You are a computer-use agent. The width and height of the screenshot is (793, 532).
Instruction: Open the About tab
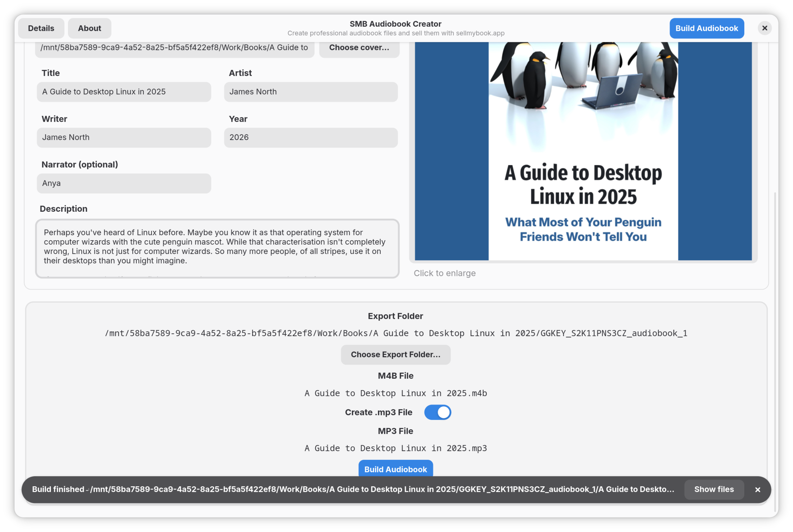point(89,28)
